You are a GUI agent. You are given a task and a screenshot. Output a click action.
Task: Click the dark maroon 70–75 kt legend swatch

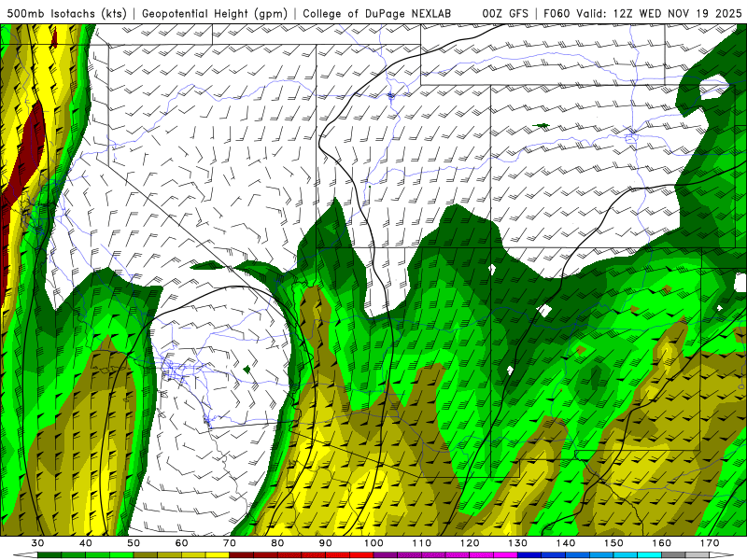[242, 555]
